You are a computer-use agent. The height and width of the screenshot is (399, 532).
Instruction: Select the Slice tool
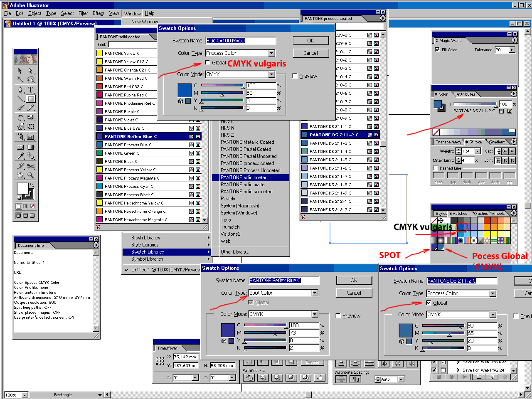click(x=20, y=166)
